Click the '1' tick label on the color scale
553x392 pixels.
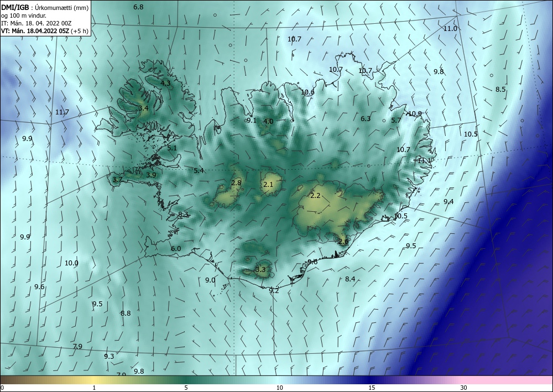[94, 388]
